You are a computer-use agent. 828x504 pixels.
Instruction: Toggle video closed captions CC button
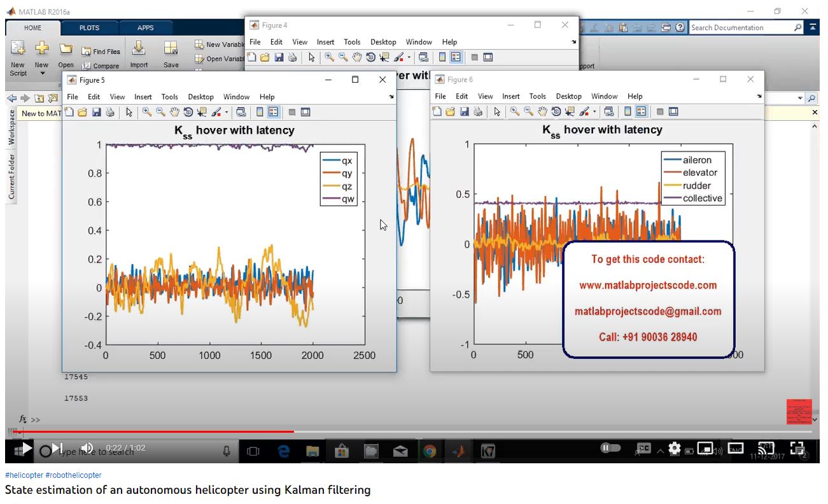(x=643, y=449)
